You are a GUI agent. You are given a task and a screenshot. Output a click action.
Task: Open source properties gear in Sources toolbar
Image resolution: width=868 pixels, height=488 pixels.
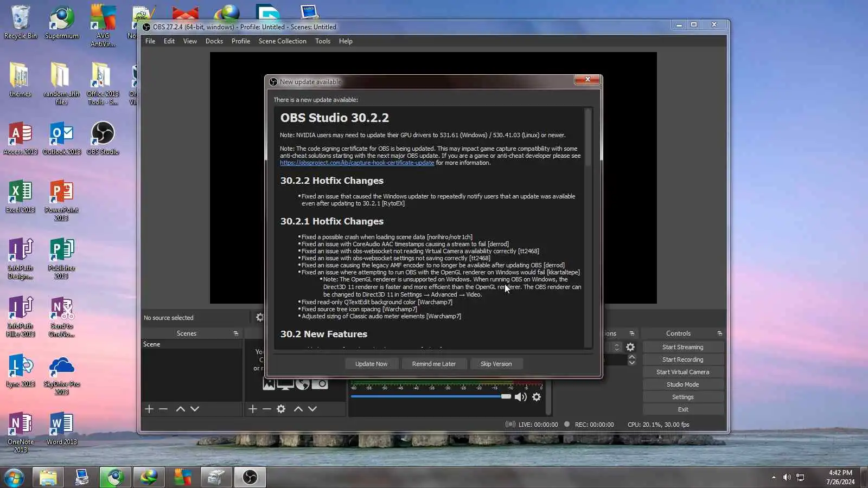click(281, 409)
